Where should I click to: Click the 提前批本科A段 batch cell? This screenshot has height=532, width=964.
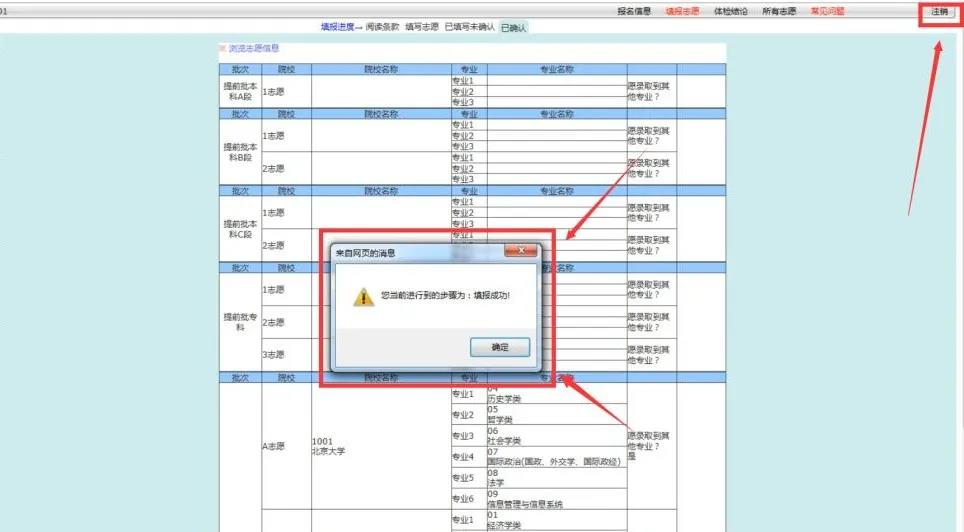pyautogui.click(x=240, y=92)
